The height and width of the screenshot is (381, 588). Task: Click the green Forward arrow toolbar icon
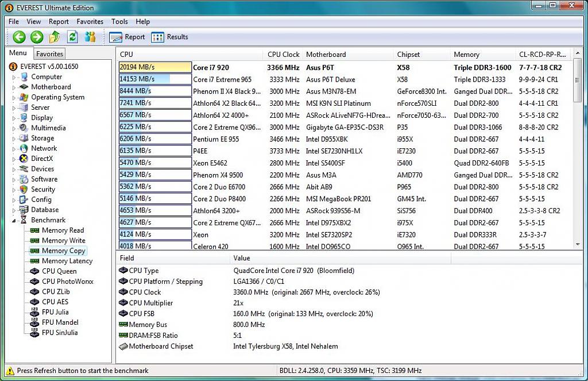point(37,37)
